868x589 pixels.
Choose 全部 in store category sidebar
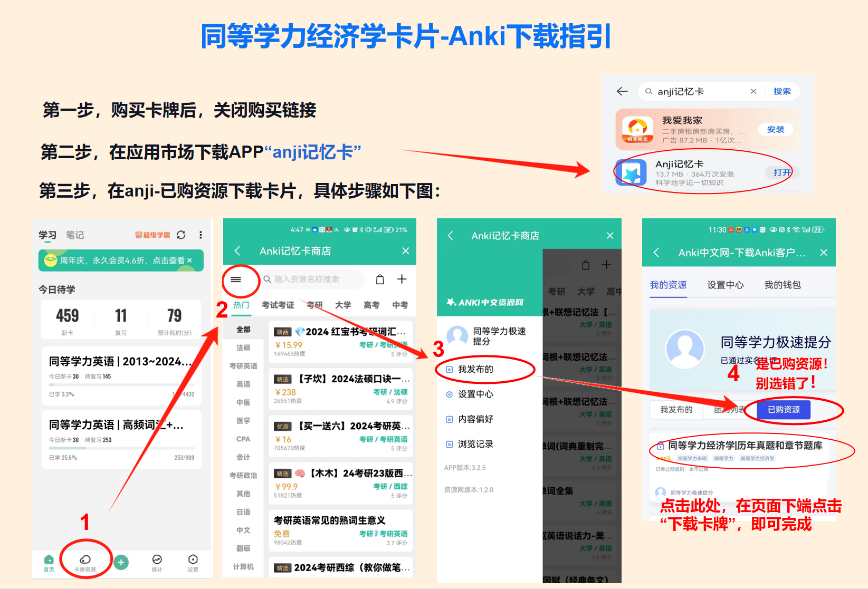click(243, 330)
